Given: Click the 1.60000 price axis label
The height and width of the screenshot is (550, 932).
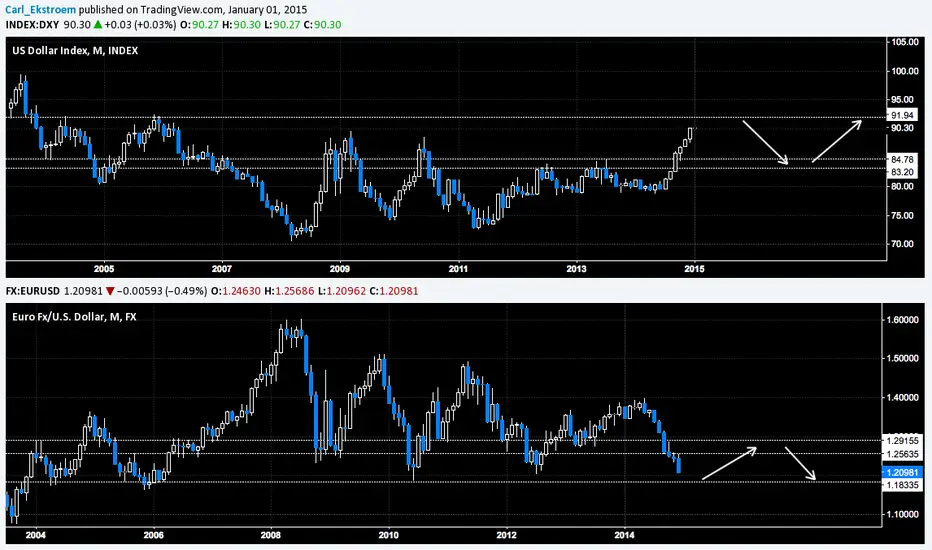Looking at the screenshot, I should click(902, 320).
